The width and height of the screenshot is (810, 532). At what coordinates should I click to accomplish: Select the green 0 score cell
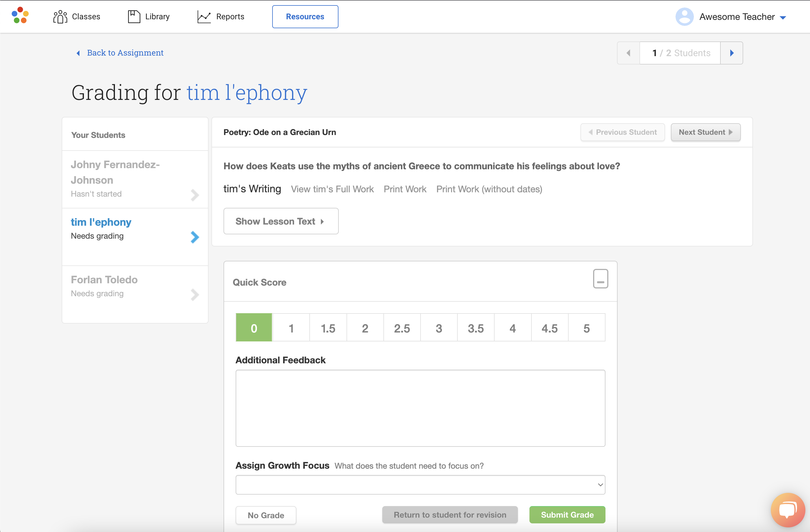[253, 328]
